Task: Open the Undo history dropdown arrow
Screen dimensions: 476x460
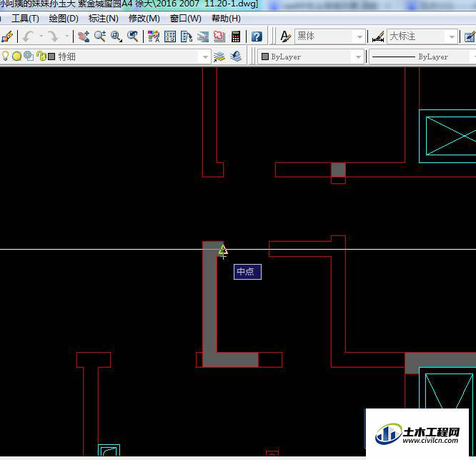Action: point(41,36)
